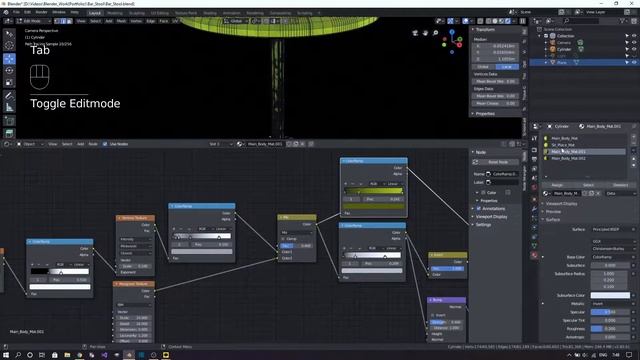Click the Deselect button under material list

click(x=620, y=185)
